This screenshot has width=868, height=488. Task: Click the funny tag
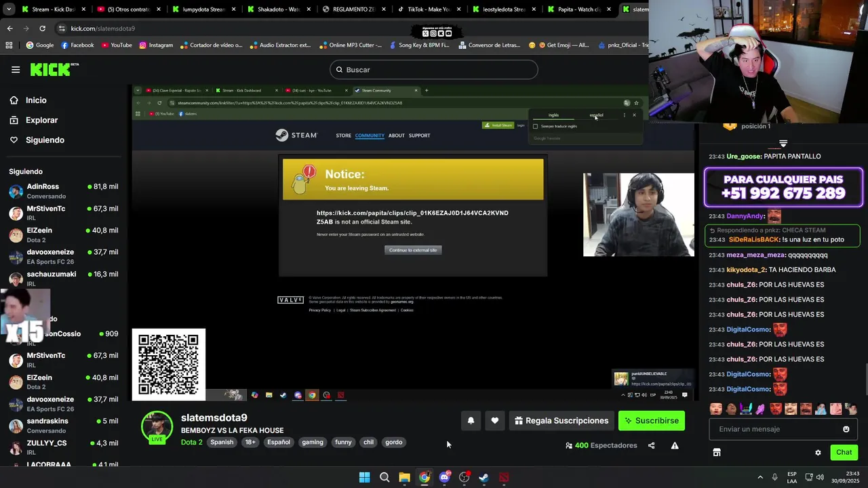[343, 442]
